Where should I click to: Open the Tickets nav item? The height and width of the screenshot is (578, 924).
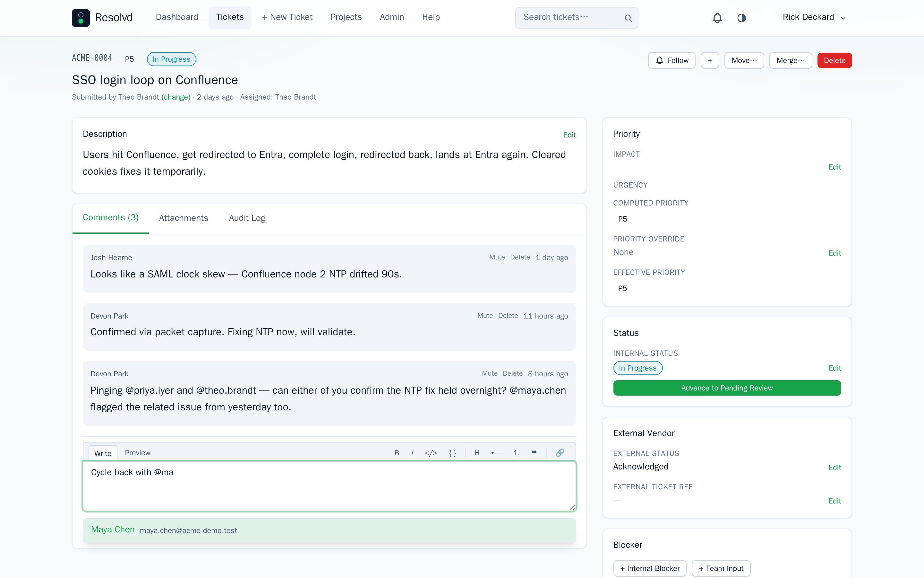pyautogui.click(x=229, y=17)
